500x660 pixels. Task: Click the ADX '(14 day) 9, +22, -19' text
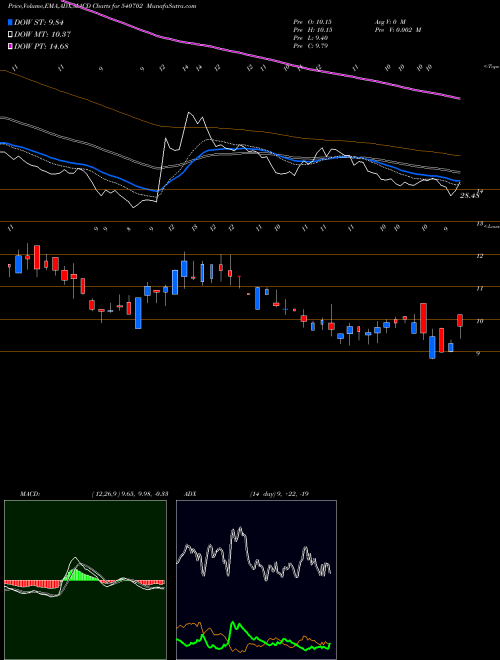coord(281,494)
